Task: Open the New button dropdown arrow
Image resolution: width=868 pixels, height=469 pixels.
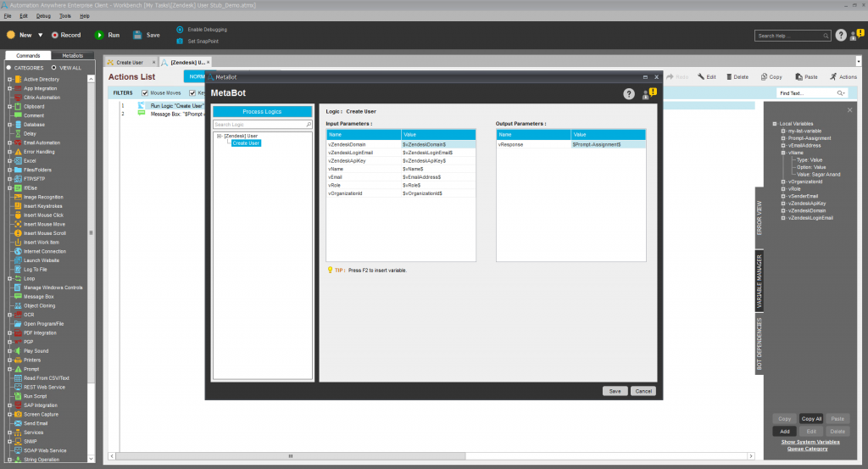Action: click(x=41, y=35)
